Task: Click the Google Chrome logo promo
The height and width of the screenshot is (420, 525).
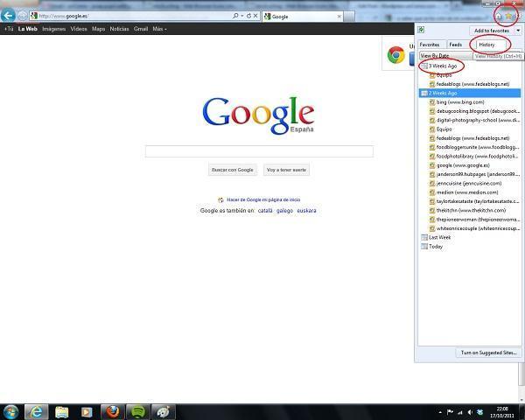Action: click(396, 54)
